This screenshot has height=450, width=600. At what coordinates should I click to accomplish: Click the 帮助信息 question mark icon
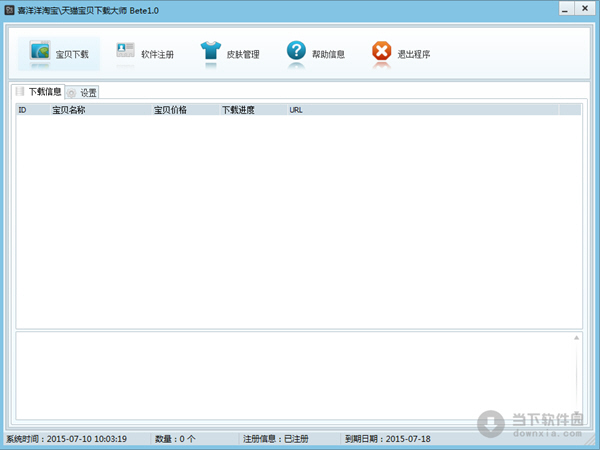coord(296,51)
